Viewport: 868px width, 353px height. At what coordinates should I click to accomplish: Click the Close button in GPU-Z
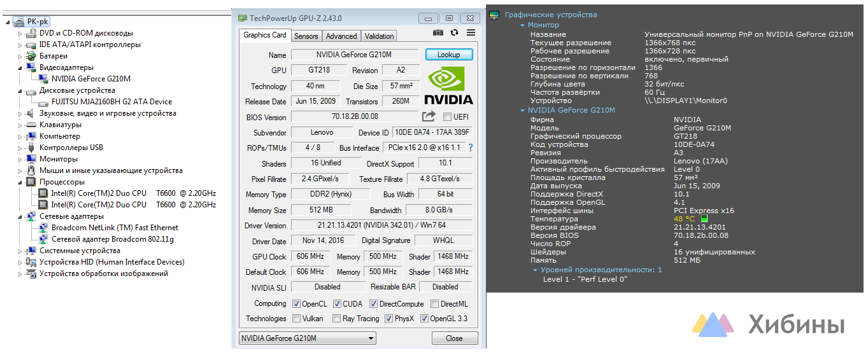(455, 338)
